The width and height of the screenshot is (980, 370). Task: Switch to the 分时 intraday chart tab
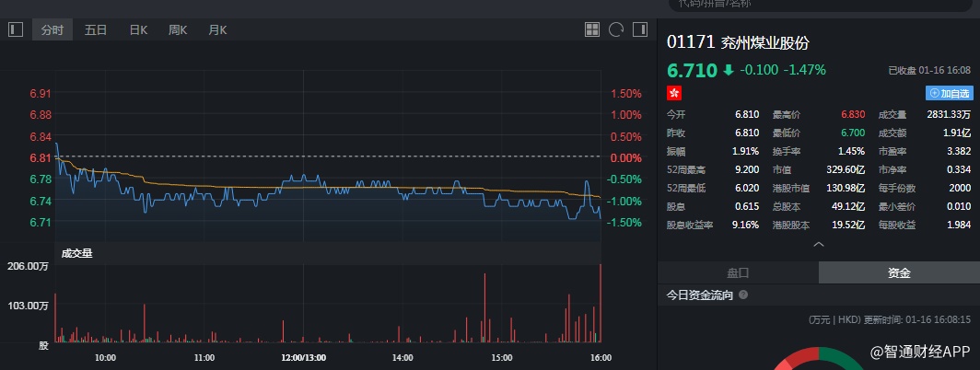tap(52, 29)
